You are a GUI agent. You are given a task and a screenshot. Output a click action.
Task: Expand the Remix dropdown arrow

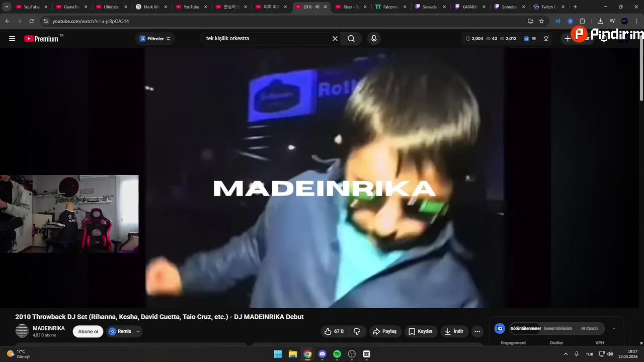(138, 331)
